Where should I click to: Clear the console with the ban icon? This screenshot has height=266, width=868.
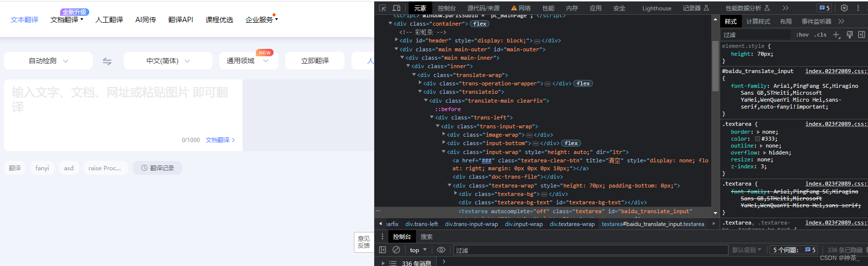coord(396,250)
